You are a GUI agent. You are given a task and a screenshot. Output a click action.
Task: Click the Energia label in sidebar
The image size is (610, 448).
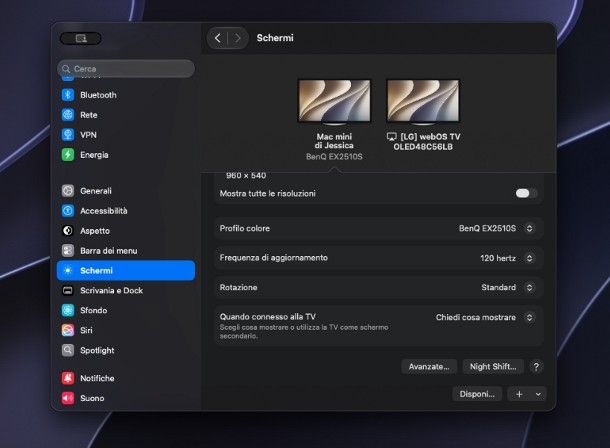coord(94,155)
